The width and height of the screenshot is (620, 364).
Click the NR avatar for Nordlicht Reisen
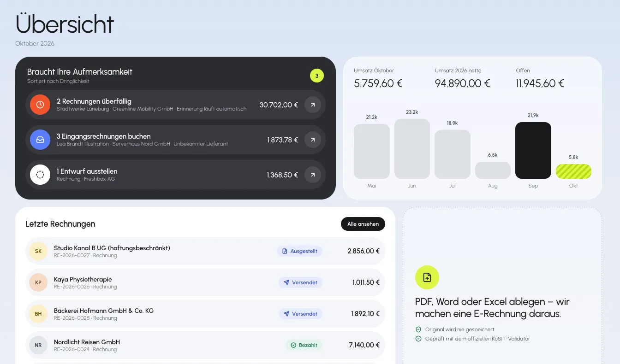38,345
